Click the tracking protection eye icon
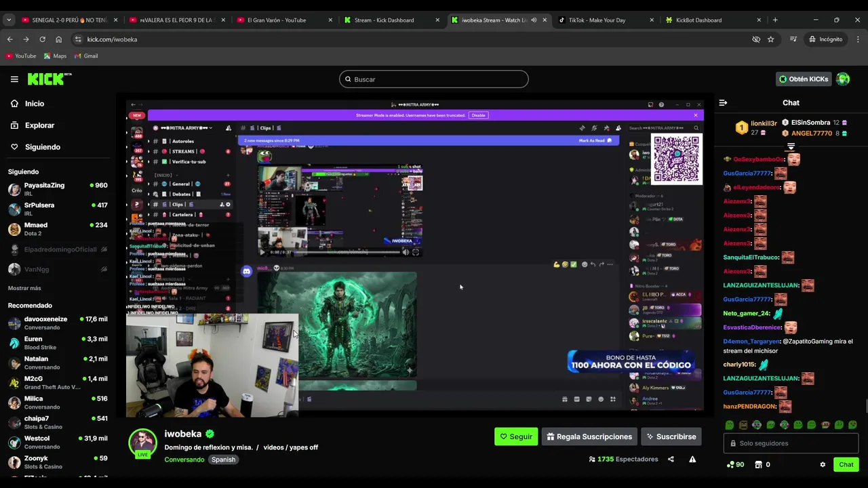The height and width of the screenshot is (488, 868). (756, 39)
